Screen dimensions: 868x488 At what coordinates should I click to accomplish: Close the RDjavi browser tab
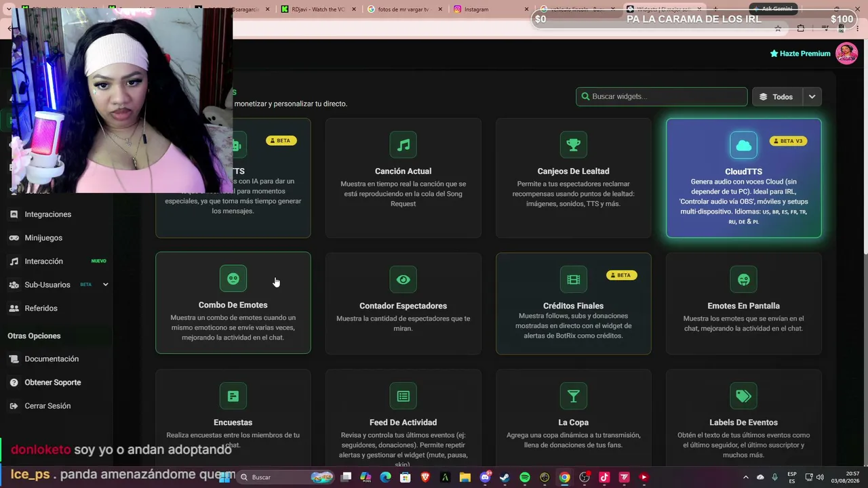pos(354,9)
